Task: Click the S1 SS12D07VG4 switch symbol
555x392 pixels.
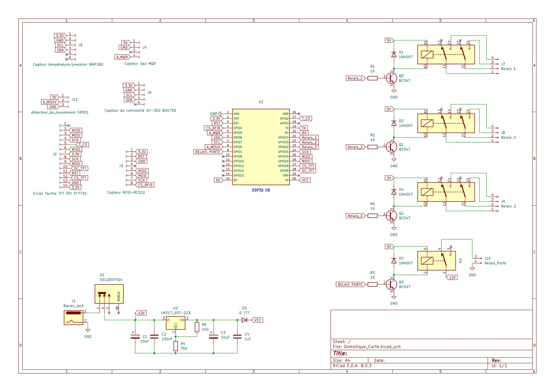Action: click(109, 294)
